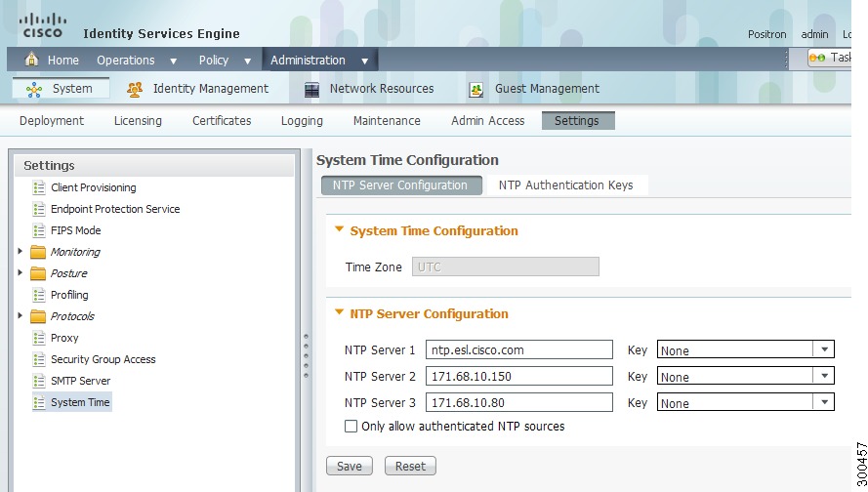Open the Administration menu
The width and height of the screenshot is (868, 492).
319,60
